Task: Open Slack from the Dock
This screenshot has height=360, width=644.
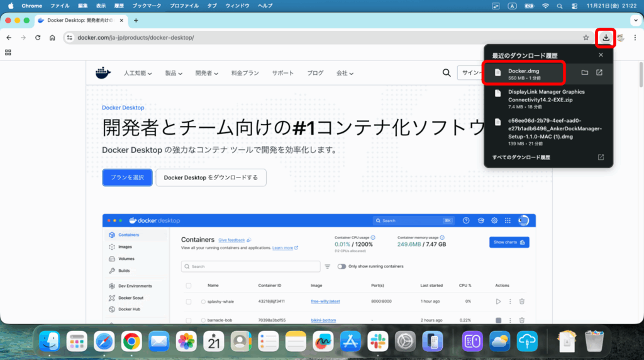Action: (378, 342)
